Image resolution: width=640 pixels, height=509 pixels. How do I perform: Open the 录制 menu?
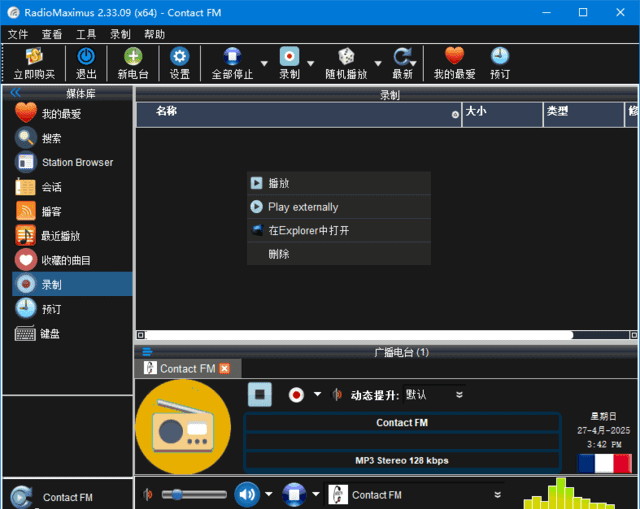tap(120, 34)
